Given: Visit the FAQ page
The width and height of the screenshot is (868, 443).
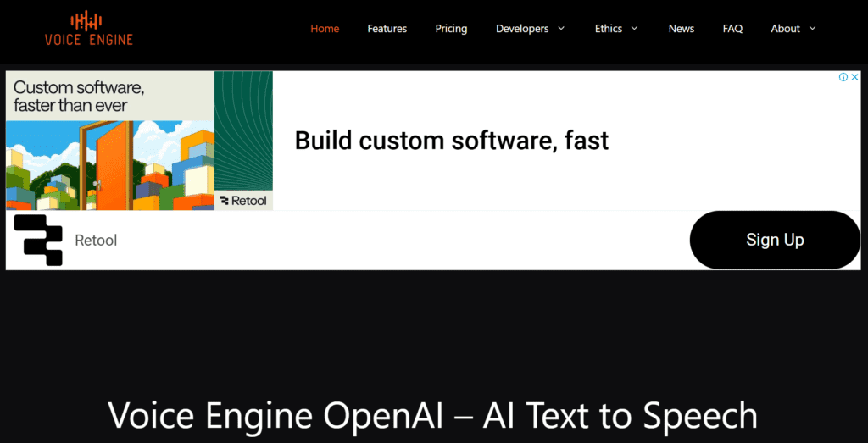Looking at the screenshot, I should pos(732,29).
